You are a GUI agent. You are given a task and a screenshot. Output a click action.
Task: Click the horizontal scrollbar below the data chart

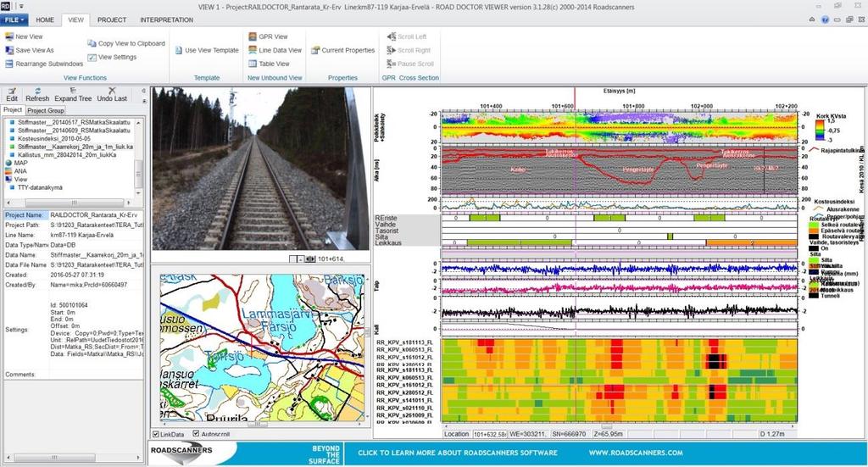pos(619,426)
